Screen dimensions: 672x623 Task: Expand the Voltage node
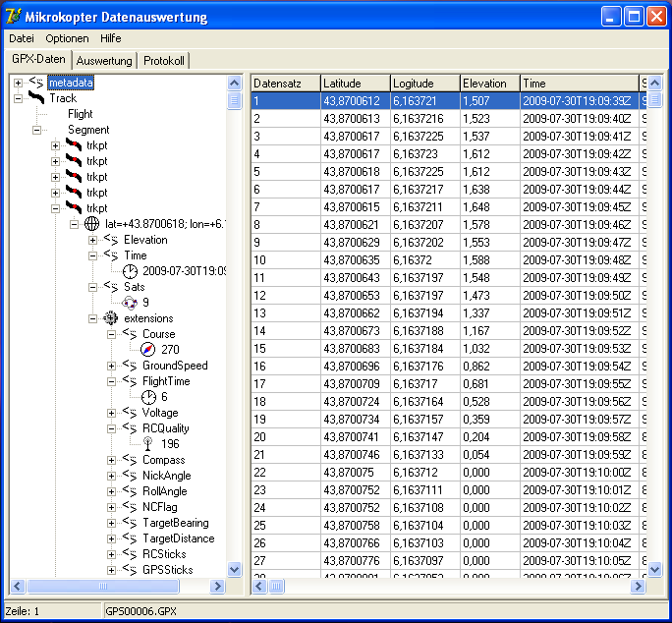click(112, 413)
